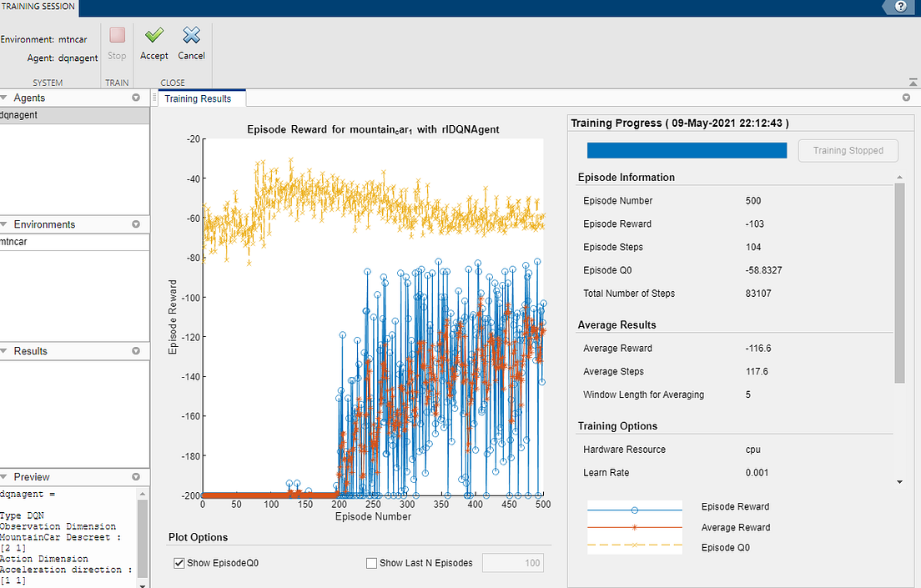Uncheck the Show EpisodeQ0 checkbox
The image size is (921, 588).
click(x=179, y=563)
